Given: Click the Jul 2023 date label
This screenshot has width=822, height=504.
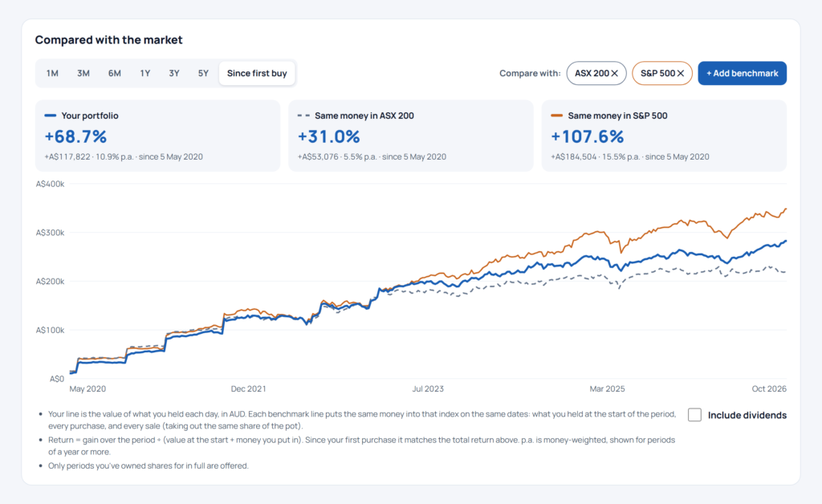Looking at the screenshot, I should point(428,388).
